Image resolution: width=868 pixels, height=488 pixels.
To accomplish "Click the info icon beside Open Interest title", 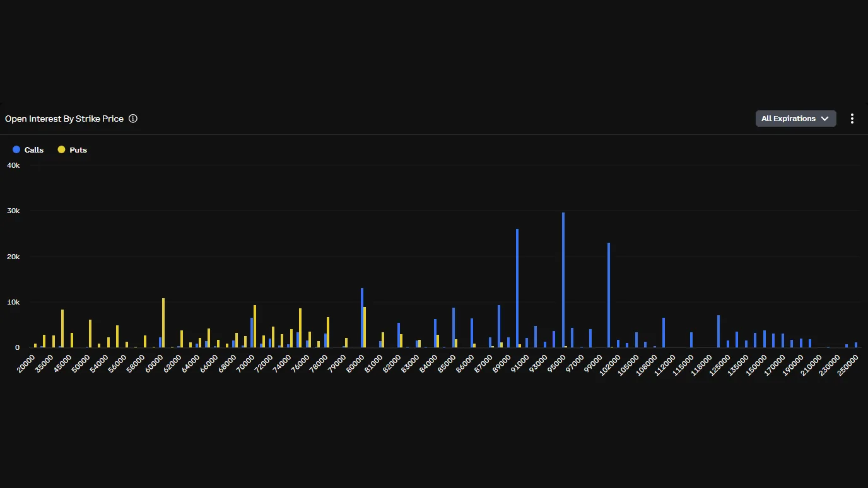I will 133,119.
